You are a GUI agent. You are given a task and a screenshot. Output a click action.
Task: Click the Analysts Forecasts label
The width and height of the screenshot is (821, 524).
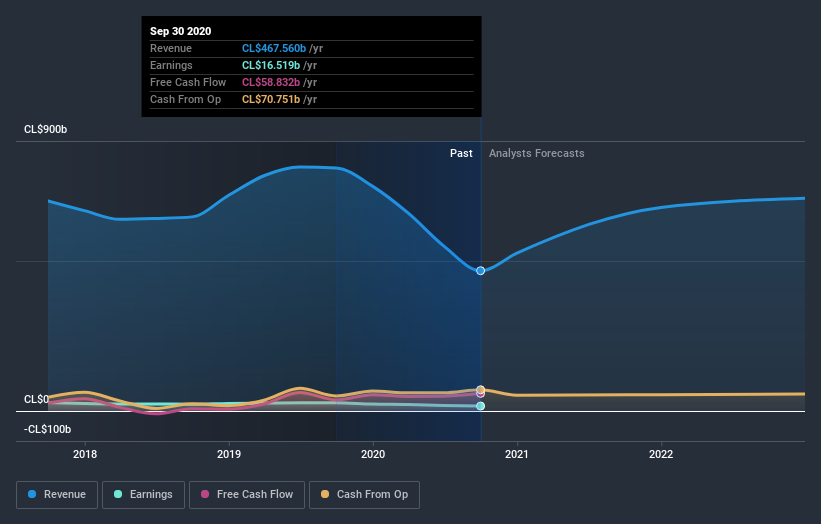[537, 153]
